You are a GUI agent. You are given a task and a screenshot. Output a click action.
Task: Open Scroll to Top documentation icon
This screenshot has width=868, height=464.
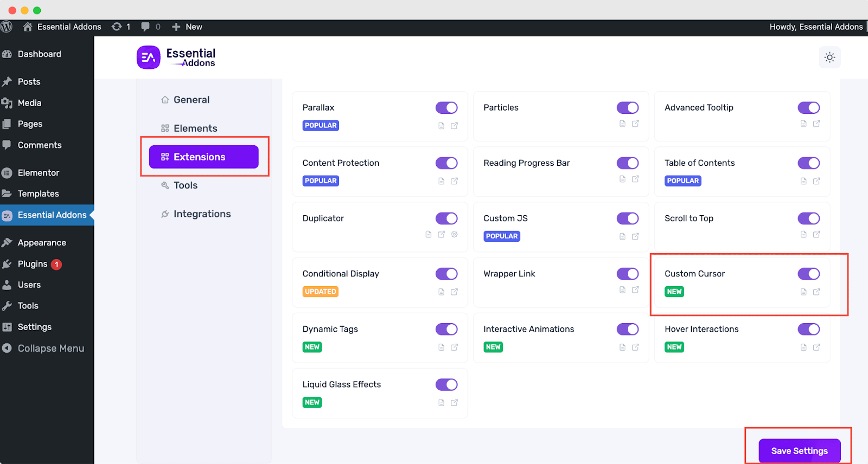803,234
